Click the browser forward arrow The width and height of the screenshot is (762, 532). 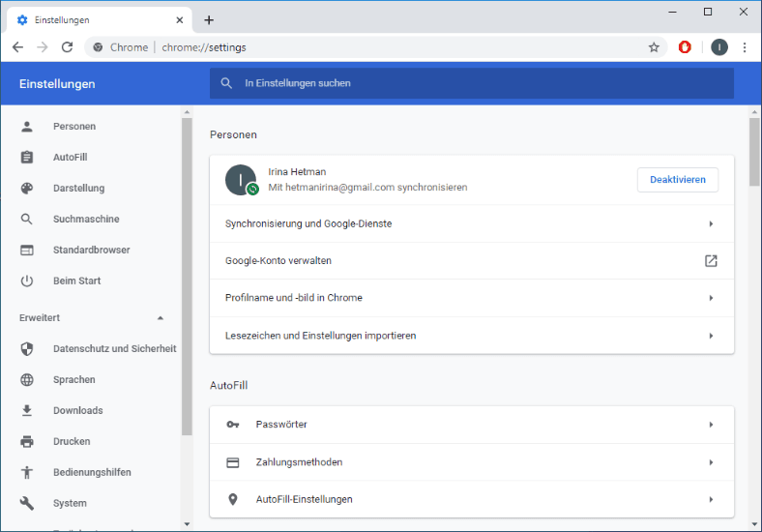coord(43,47)
